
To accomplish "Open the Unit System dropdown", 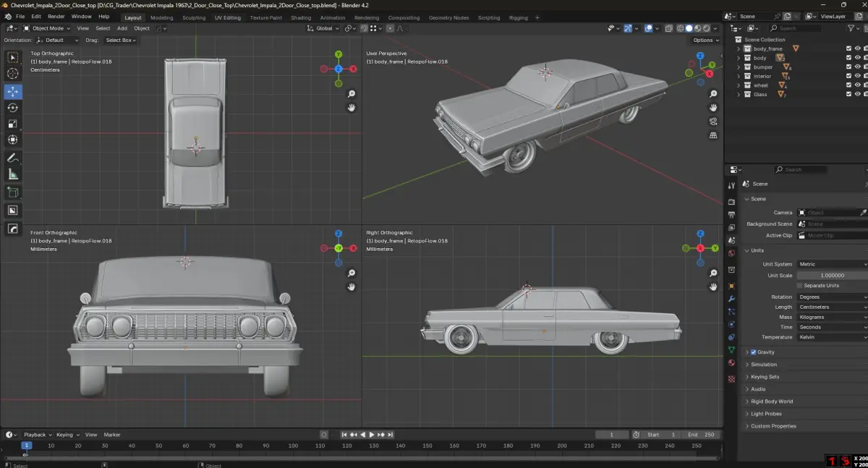I will pos(832,264).
